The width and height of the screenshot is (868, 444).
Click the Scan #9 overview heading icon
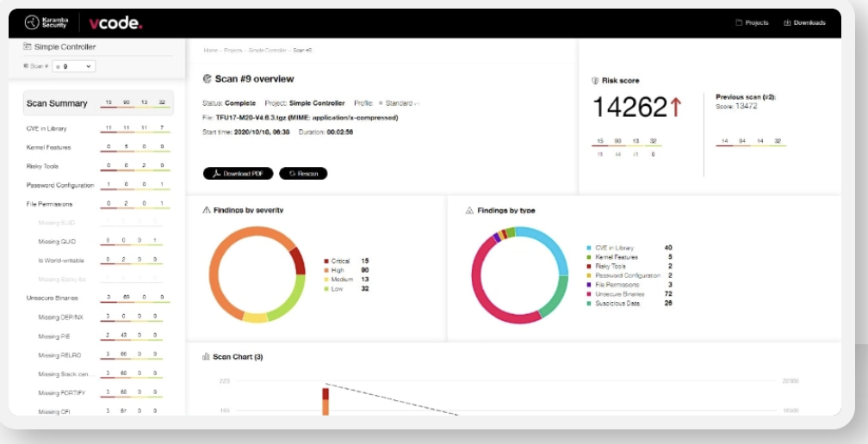(207, 78)
